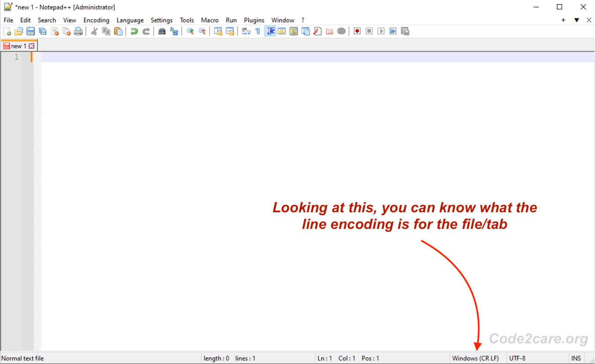
Task: Create a new file
Action: (7, 31)
